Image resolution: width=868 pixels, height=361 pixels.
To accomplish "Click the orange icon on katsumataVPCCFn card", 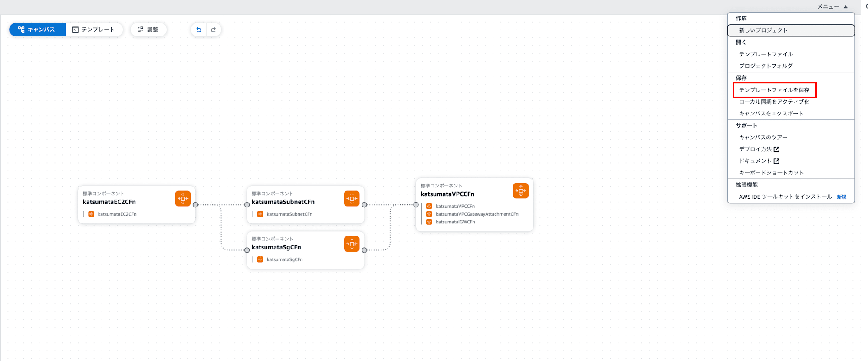I will click(520, 190).
